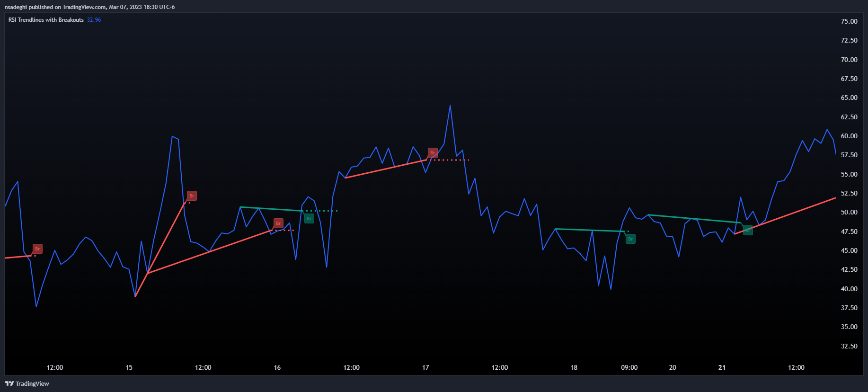The image size is (868, 392).
Task: Click the 72.50 price scale label
Action: point(849,40)
